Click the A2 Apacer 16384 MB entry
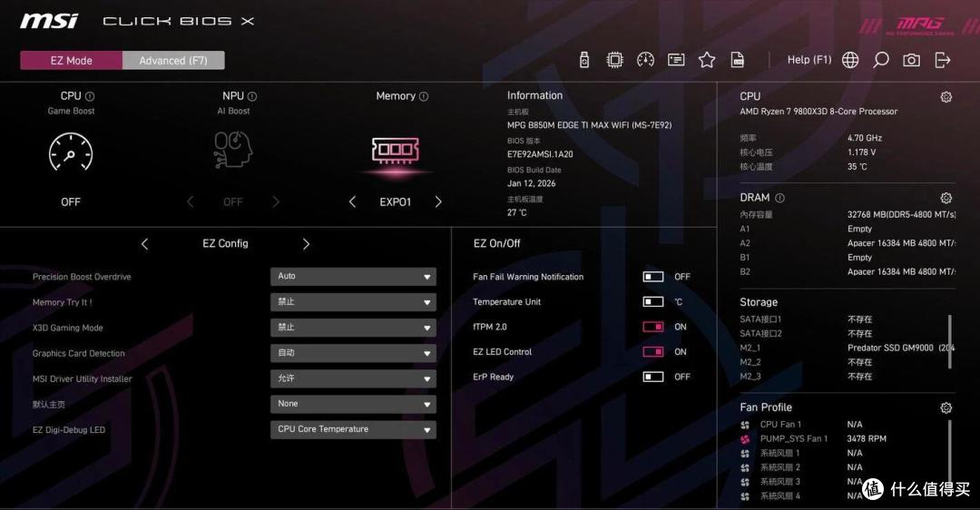Image resolution: width=980 pixels, height=510 pixels. click(901, 243)
